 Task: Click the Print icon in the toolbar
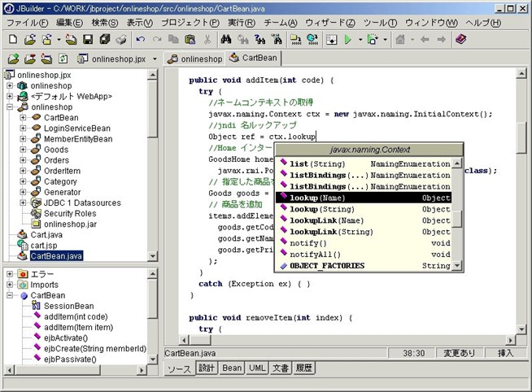[x=122, y=39]
